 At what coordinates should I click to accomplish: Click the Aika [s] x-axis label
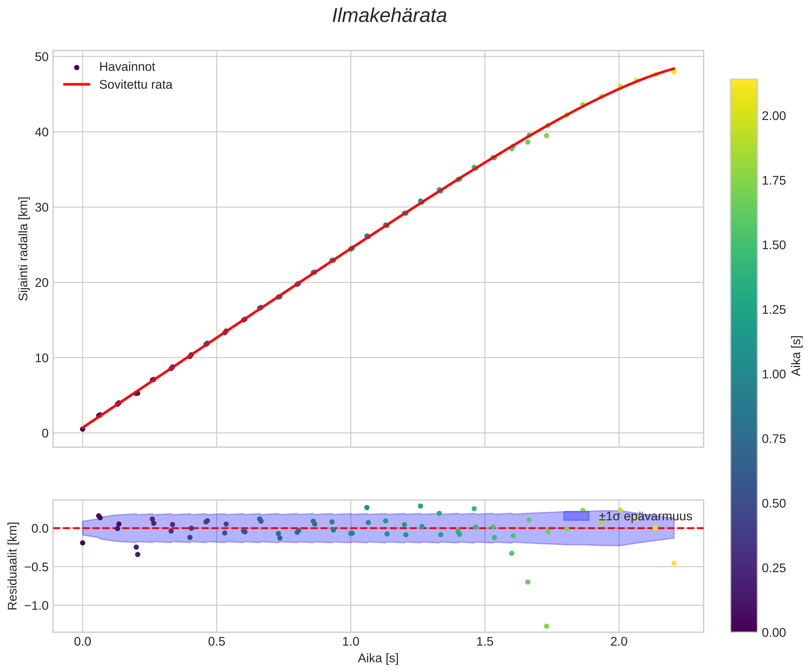(x=378, y=658)
